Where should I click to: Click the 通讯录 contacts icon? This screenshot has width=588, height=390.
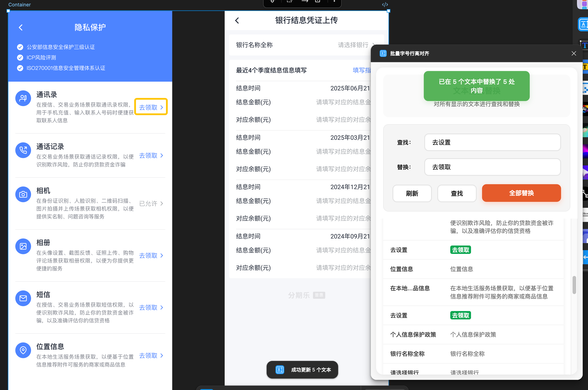pyautogui.click(x=23, y=98)
